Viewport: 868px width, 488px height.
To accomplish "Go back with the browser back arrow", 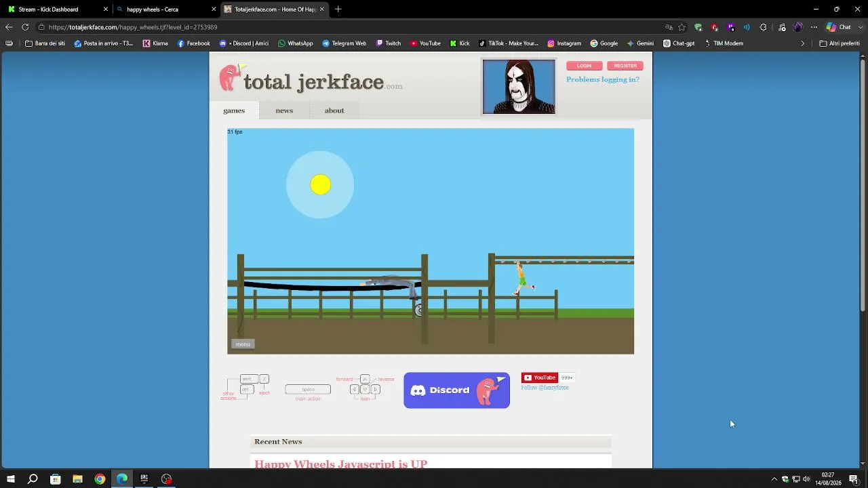I will pos(9,27).
